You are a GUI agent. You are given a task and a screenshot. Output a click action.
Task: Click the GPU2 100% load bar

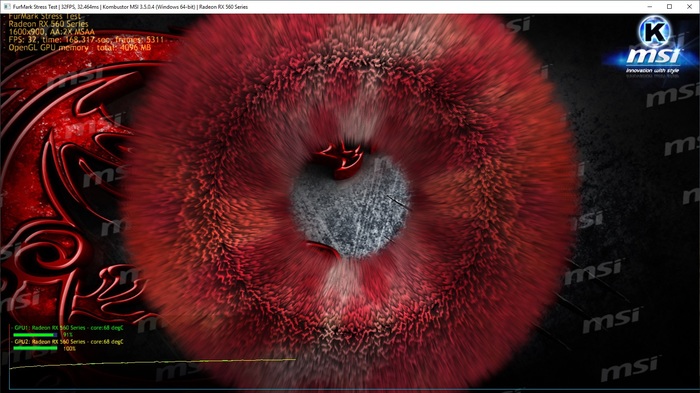coord(35,348)
